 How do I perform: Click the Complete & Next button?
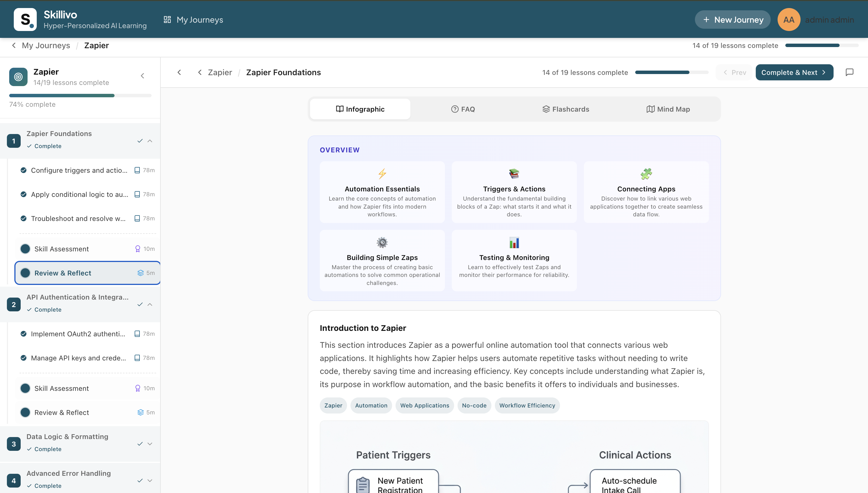tap(794, 72)
